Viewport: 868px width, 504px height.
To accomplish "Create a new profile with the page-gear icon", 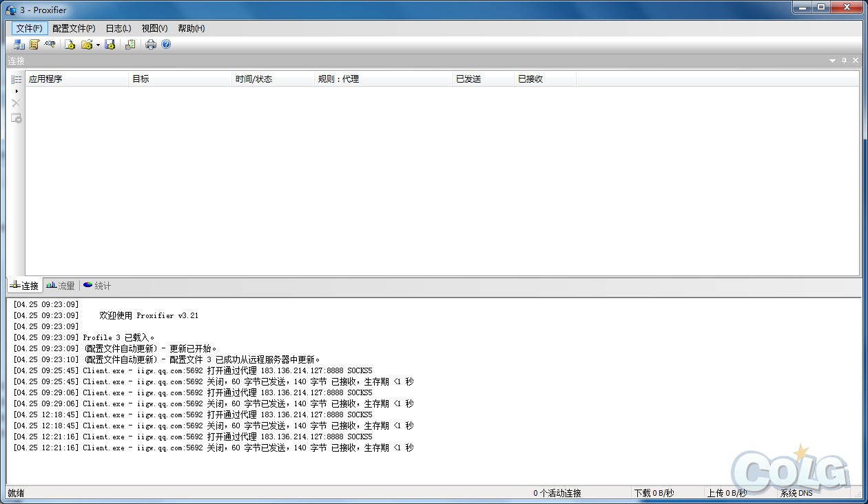I will pyautogui.click(x=70, y=44).
